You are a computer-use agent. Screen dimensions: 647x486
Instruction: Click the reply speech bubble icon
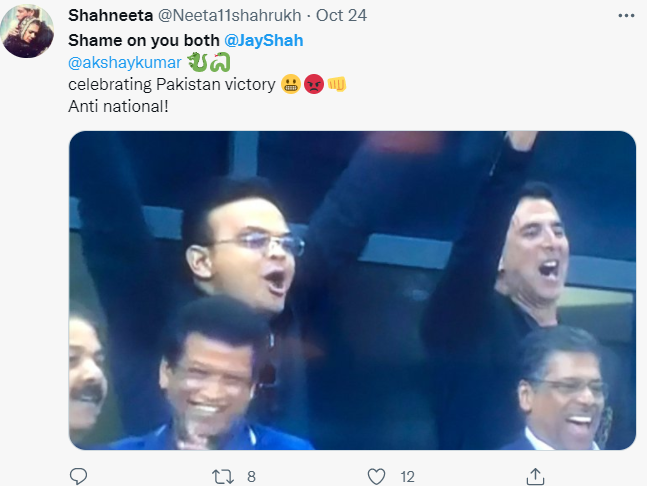78,476
